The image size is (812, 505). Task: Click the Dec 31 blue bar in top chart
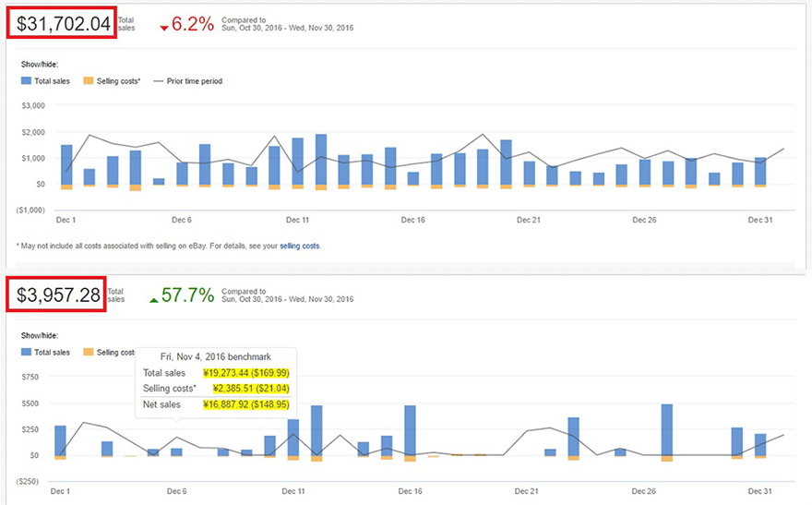point(760,171)
